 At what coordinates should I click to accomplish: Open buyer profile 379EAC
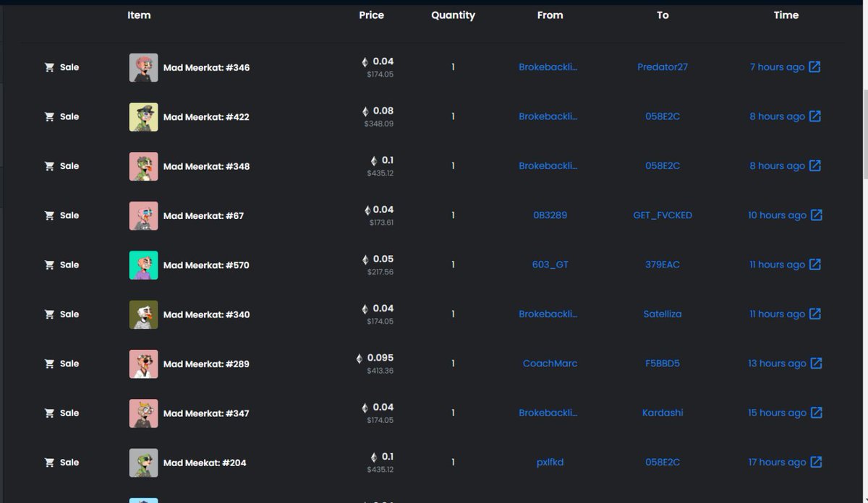pos(663,265)
